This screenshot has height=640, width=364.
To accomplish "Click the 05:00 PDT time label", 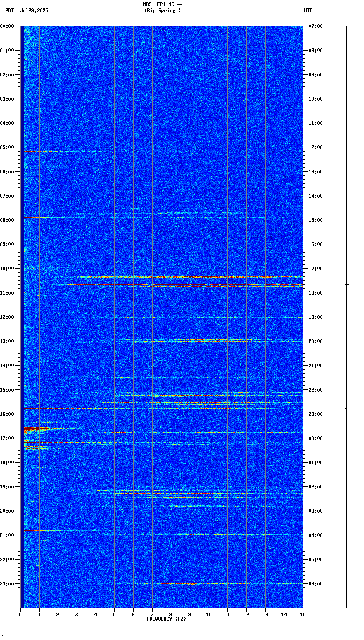I will (7, 147).
